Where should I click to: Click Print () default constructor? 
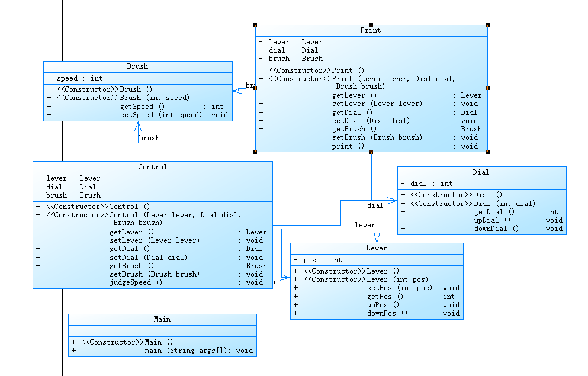348,71
